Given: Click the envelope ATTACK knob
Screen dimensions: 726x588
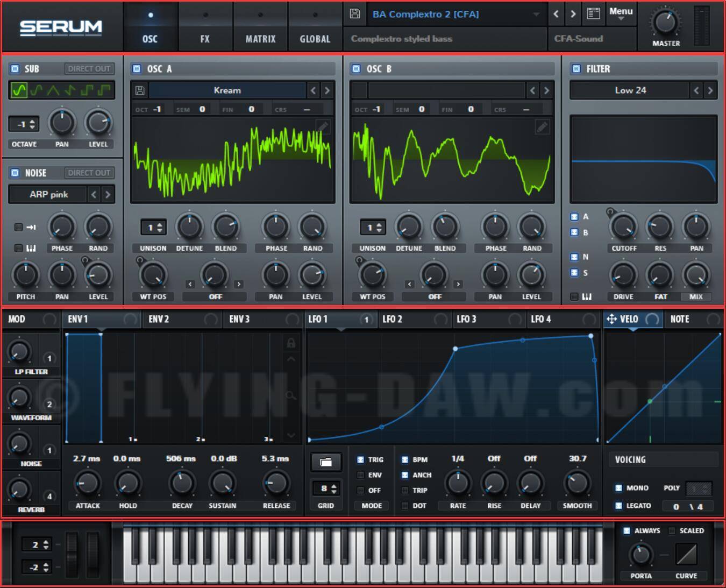Looking at the screenshot, I should click(x=87, y=483).
